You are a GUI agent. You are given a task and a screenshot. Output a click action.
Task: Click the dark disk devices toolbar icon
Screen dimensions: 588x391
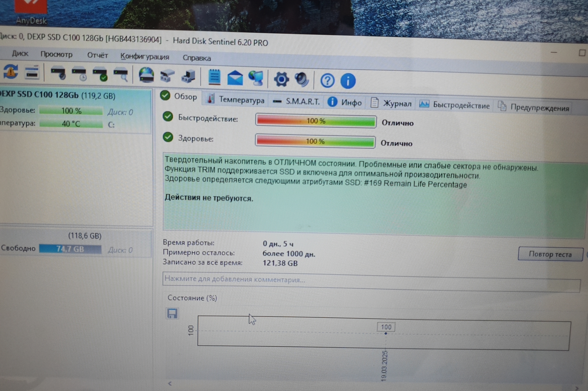[188, 76]
